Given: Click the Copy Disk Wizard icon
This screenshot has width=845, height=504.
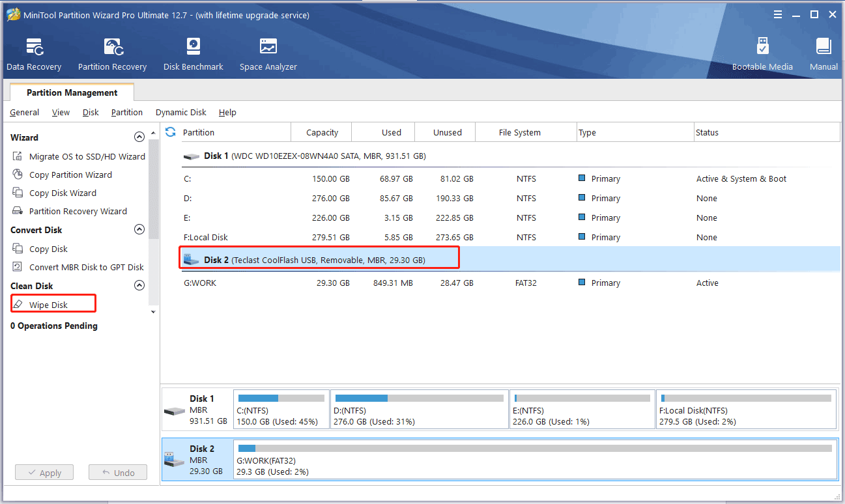Looking at the screenshot, I should [18, 193].
